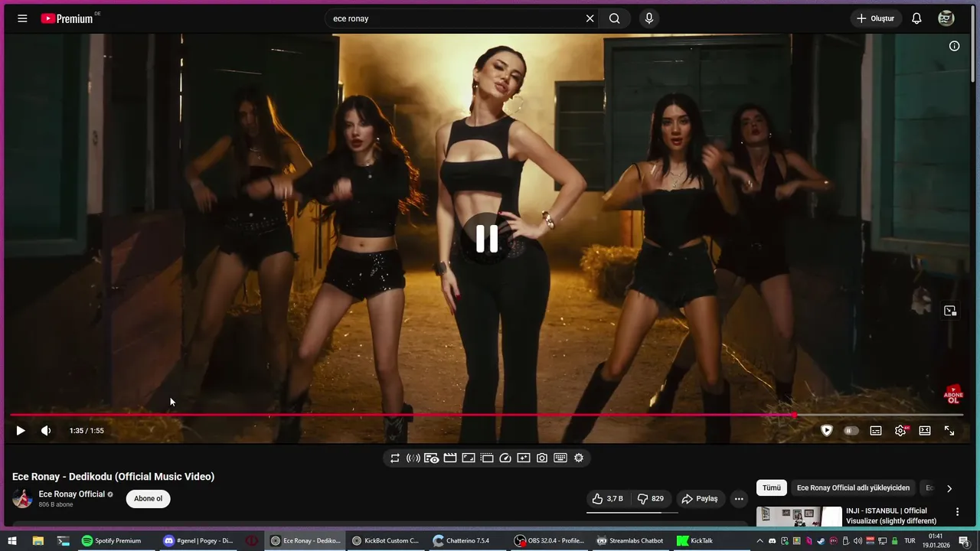Image resolution: width=980 pixels, height=551 pixels.
Task: Click the Ece Ronay channel avatar
Action: tap(22, 499)
